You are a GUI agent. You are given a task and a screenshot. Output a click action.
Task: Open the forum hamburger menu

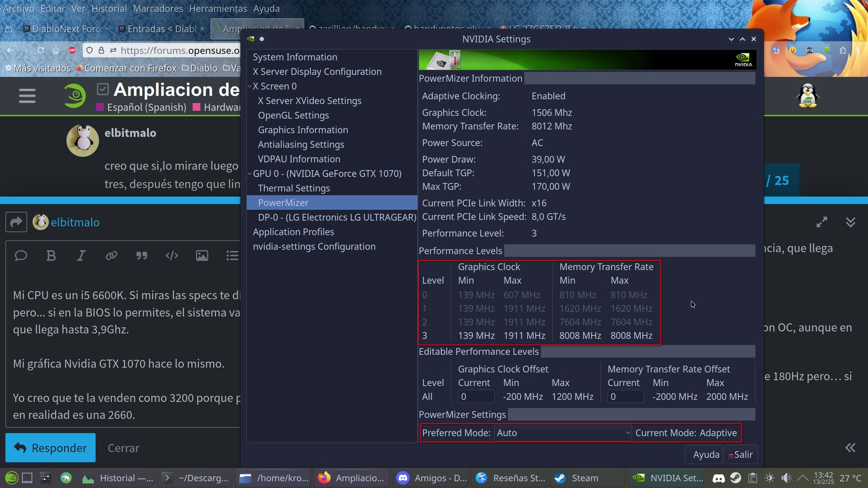coord(27,96)
